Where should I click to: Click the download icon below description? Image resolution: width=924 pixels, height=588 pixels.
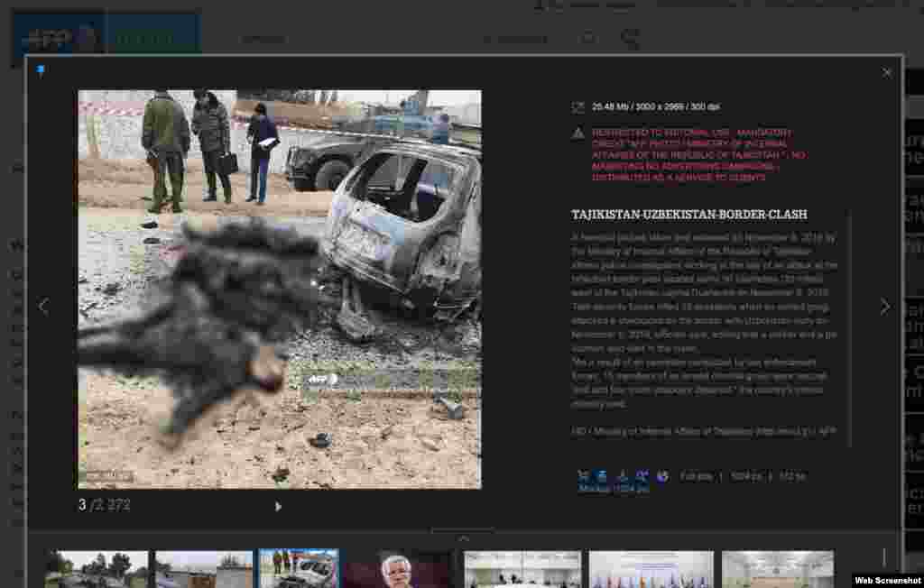[x=622, y=476]
